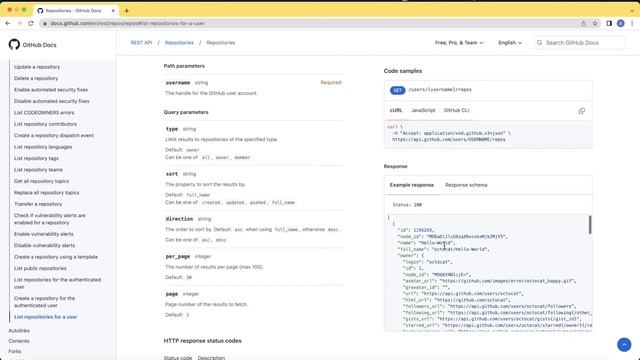Click the share icon in the address bar
Image resolution: width=640 pixels, height=360 pixels.
coord(583,23)
